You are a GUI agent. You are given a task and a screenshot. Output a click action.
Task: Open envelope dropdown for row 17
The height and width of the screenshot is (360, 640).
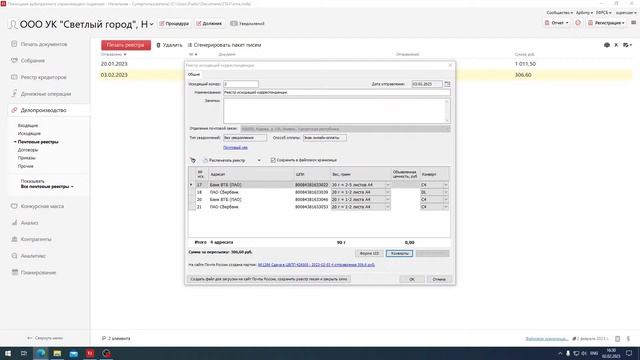pos(445,185)
